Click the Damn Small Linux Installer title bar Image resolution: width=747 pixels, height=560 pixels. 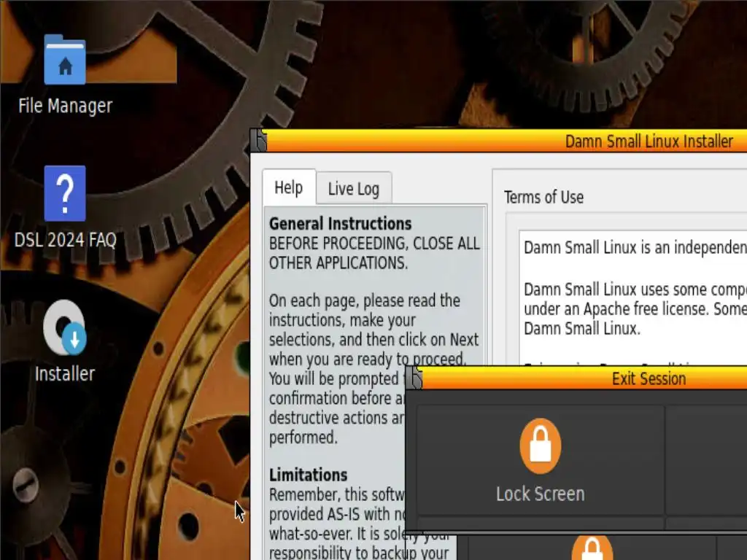coord(506,141)
